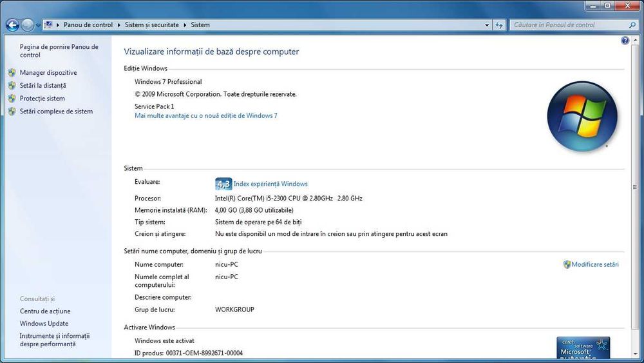Click the shield icon next to Modificare setări
This screenshot has width=644, height=363.
click(x=567, y=264)
